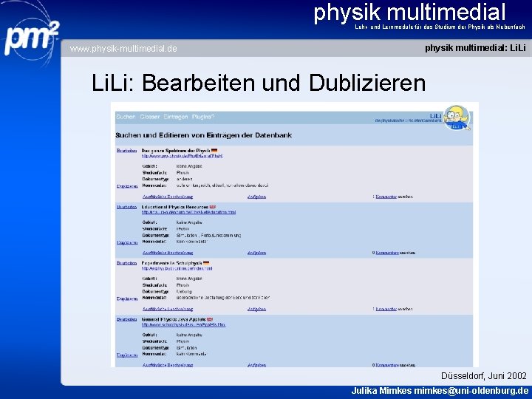Click 'Düsseldorf, Juni 2002' text
The height and width of the screenshot is (399, 532).
pos(484,375)
